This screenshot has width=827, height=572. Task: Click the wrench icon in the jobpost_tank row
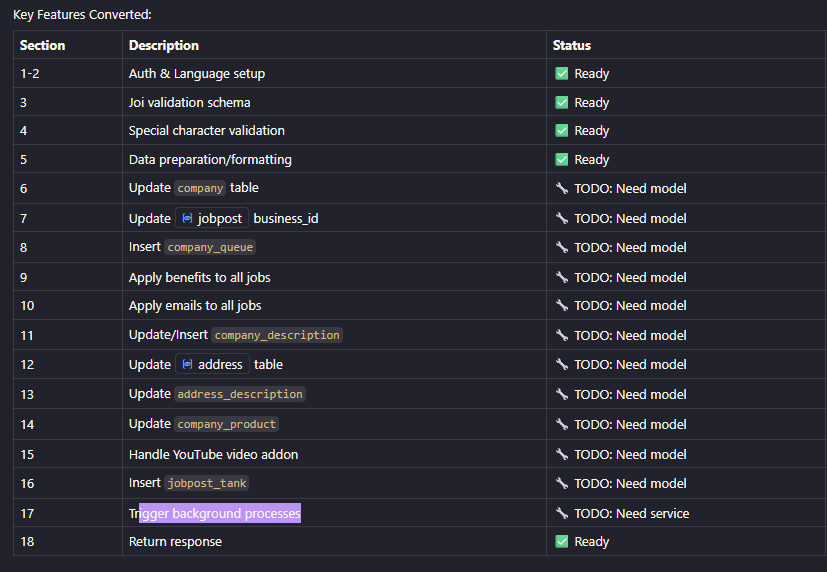pos(562,483)
